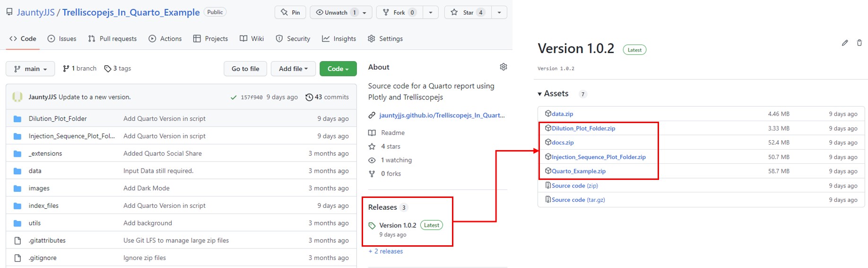Open the dropdown arrow next to Fork

tap(430, 12)
